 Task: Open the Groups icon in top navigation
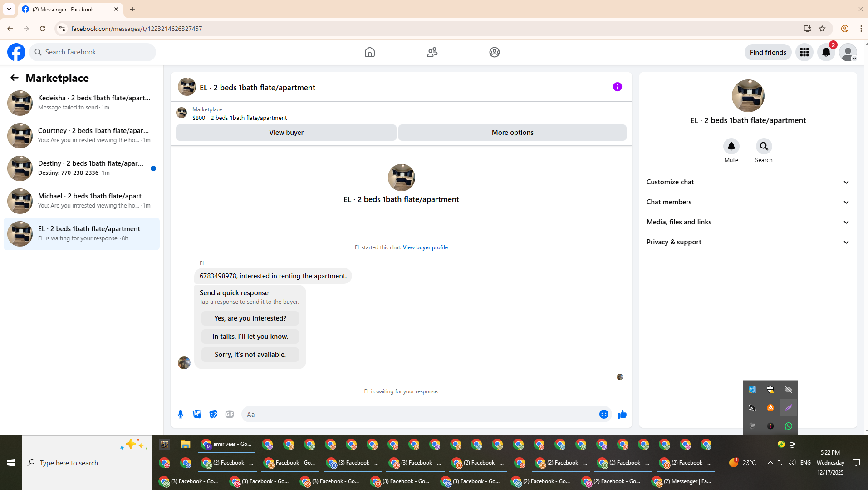tap(495, 52)
